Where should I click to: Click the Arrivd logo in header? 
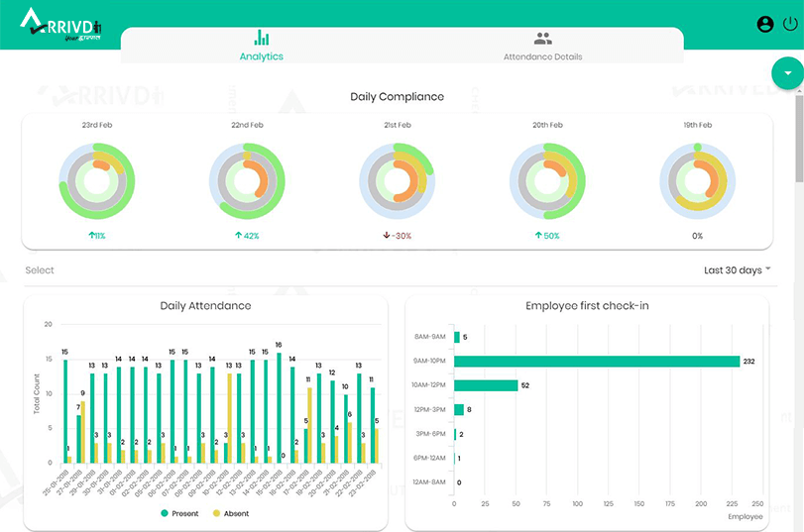(x=60, y=24)
